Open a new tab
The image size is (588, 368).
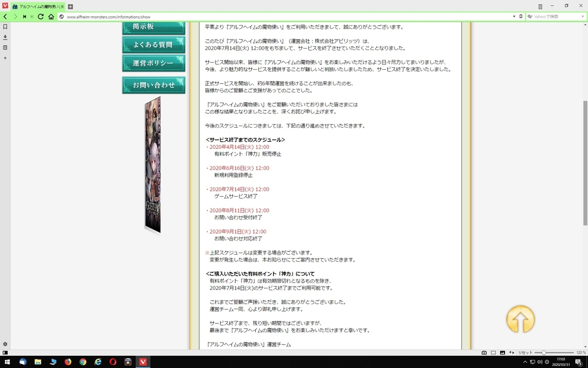[71, 7]
